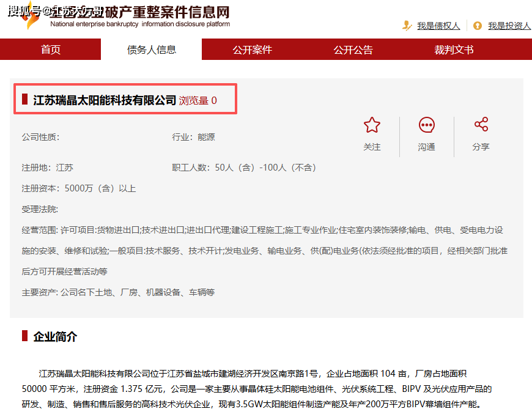Click the star 关注 icon

(372, 125)
